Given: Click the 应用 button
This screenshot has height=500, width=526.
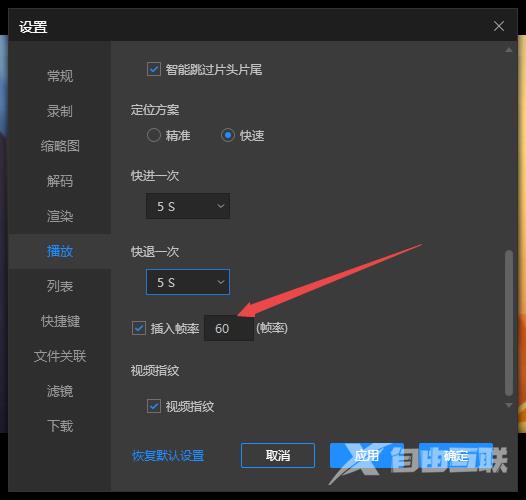Looking at the screenshot, I should 367,455.
